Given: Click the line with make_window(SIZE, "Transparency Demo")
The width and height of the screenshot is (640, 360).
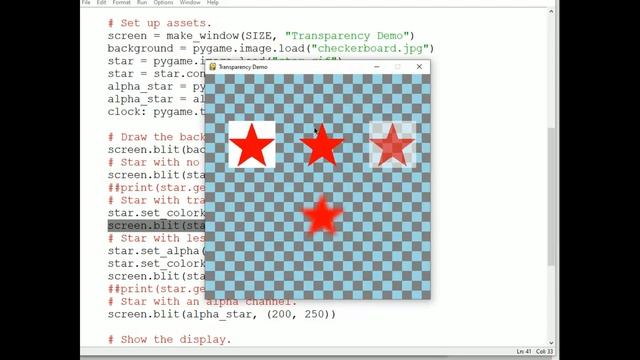Looking at the screenshot, I should (x=261, y=36).
